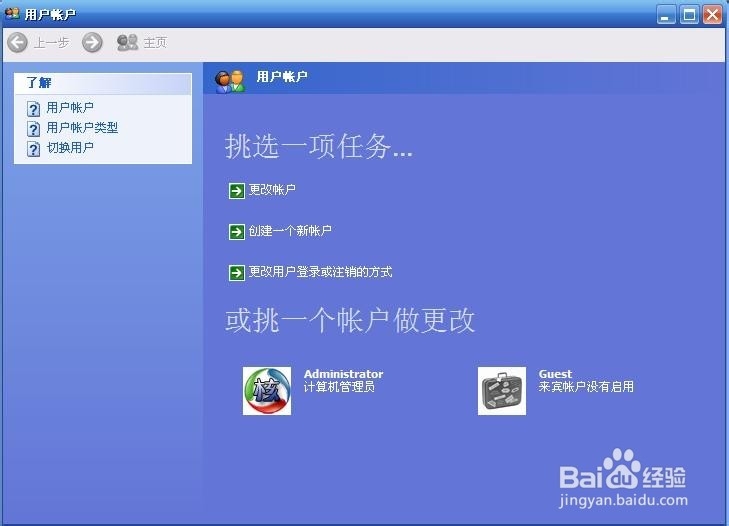729x526 pixels.
Task: Click the 主页 home users icon
Action: pyautogui.click(x=127, y=42)
